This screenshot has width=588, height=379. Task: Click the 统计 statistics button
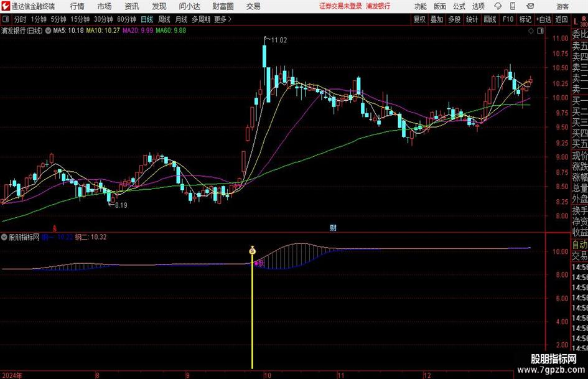coord(472,19)
